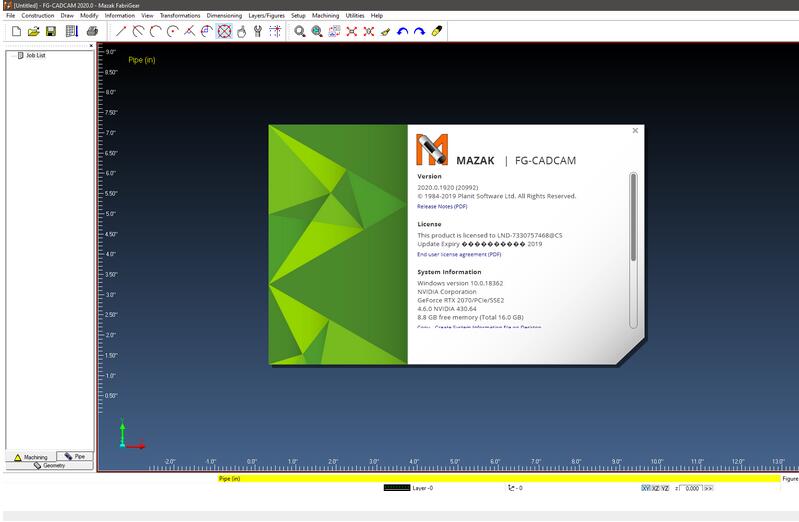Click 'Layer -0' status bar text
Screen dimensions: 799x522
[x=422, y=488]
